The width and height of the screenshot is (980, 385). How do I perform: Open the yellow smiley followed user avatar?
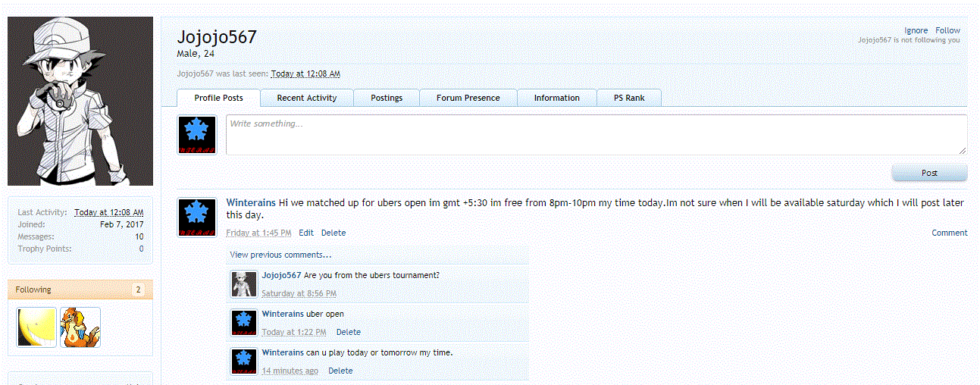[36, 327]
